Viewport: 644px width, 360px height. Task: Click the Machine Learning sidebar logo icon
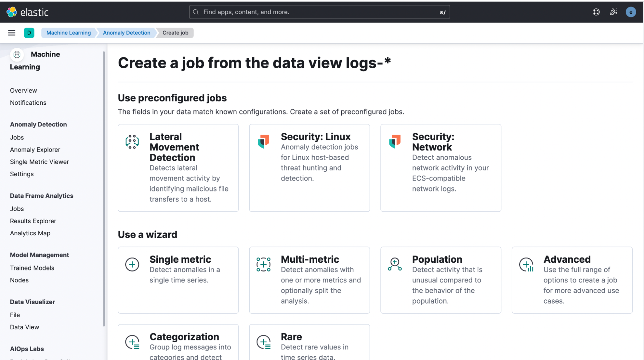17,54
